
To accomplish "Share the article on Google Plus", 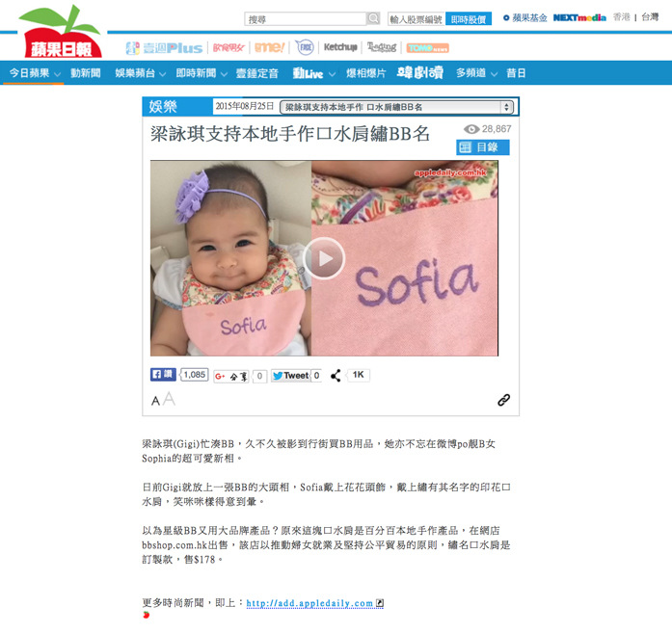I will (x=231, y=376).
